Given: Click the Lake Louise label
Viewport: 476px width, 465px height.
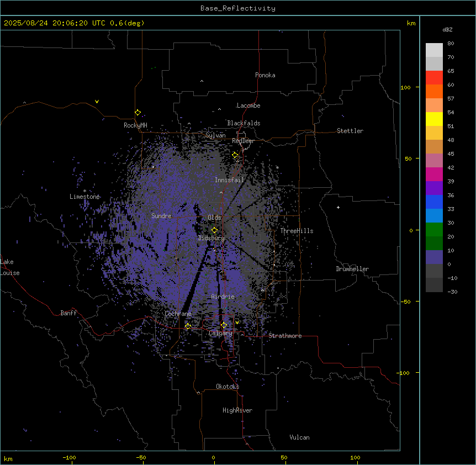Looking at the screenshot, I should (10, 267).
